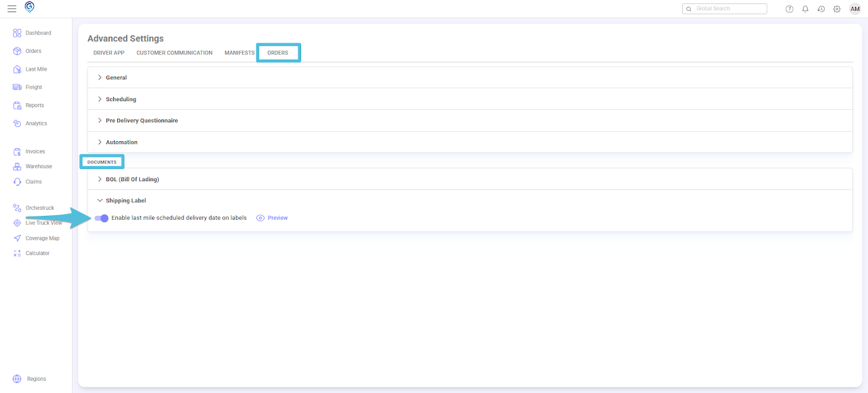Go to Dashboard link text

(38, 33)
